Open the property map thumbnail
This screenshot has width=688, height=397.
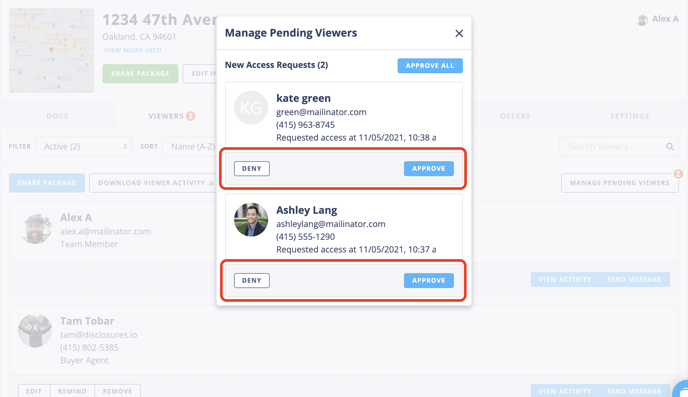coord(51,50)
